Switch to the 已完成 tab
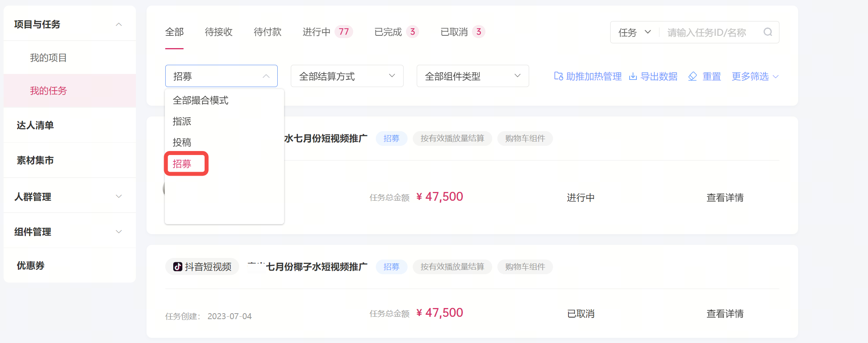 (x=396, y=32)
